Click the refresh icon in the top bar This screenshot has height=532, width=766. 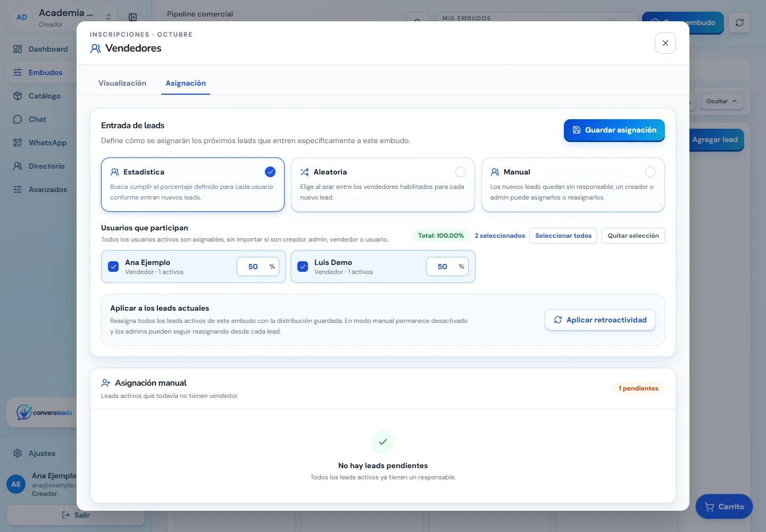tap(739, 22)
